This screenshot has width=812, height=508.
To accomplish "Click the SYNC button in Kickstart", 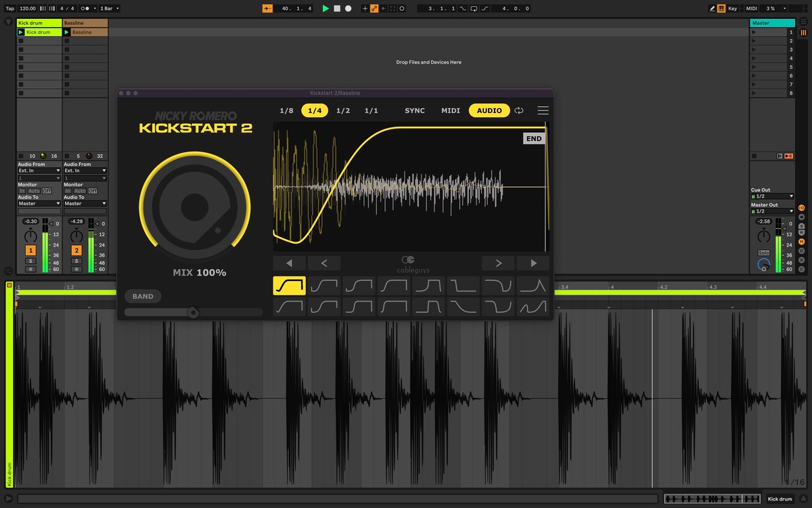I will click(x=415, y=110).
